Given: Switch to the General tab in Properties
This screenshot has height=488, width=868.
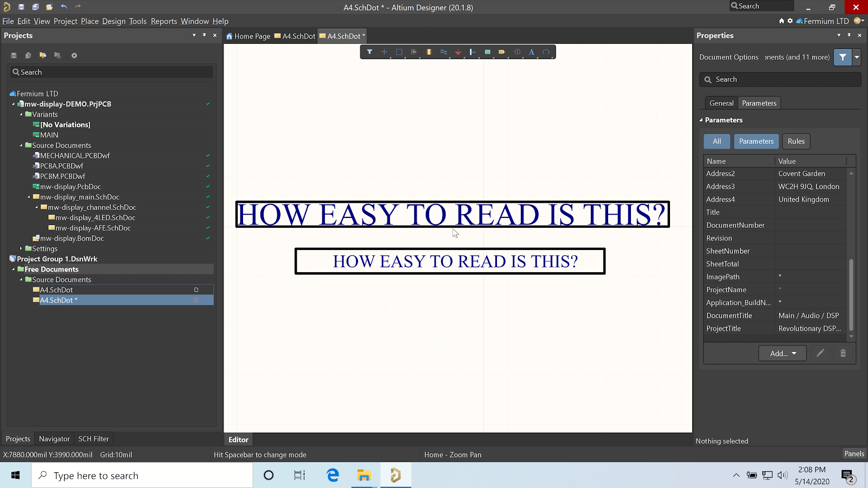Looking at the screenshot, I should point(721,103).
